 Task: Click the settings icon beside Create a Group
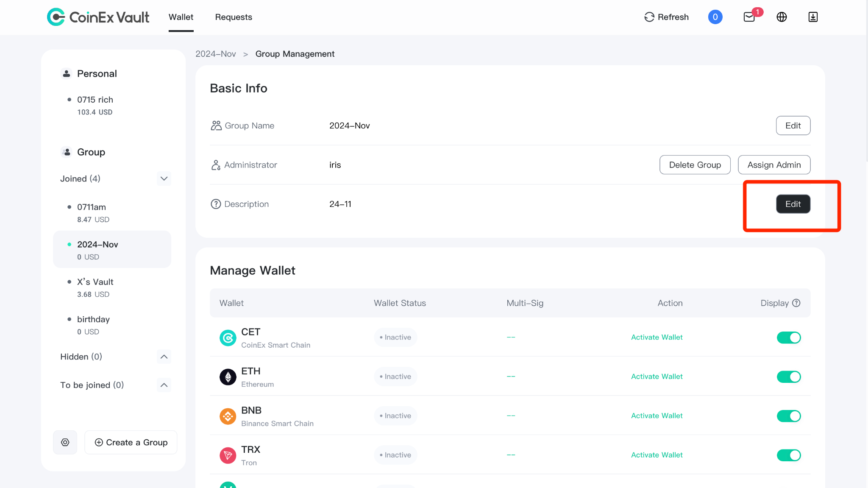tap(65, 442)
